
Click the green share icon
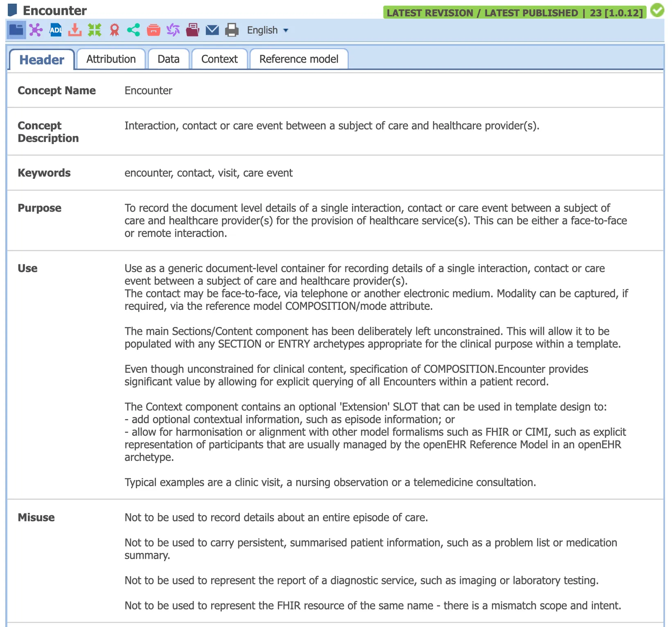(133, 30)
